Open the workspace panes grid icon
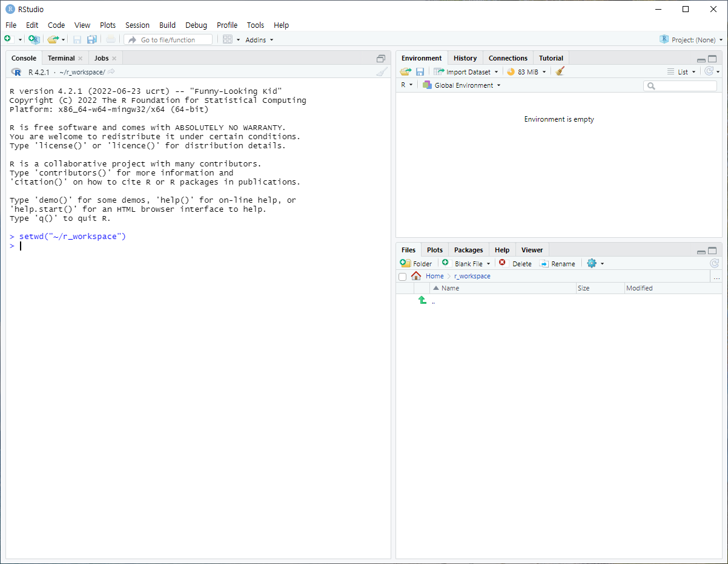The width and height of the screenshot is (728, 564). click(228, 39)
